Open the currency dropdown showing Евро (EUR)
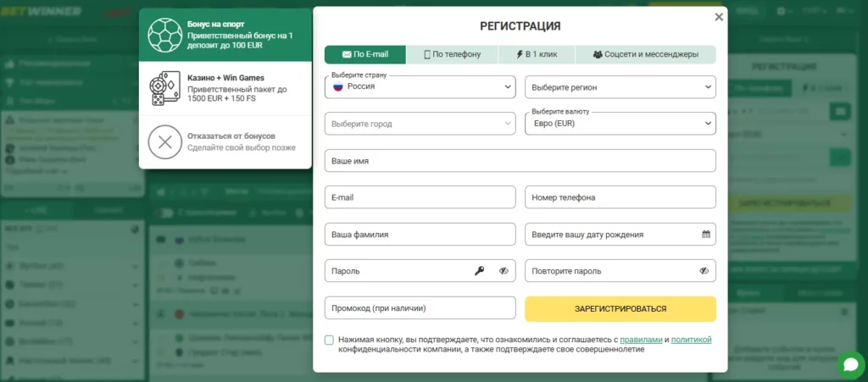 [x=620, y=124]
